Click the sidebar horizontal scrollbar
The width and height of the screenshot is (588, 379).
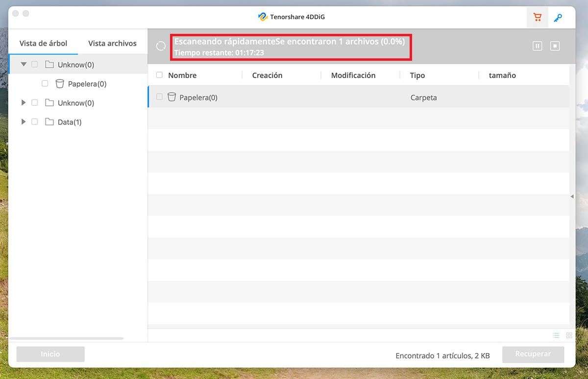tap(67, 338)
